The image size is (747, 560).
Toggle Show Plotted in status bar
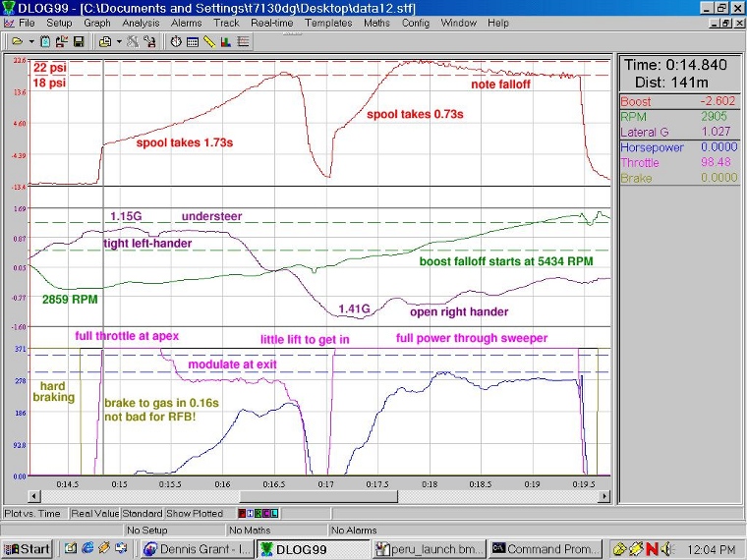point(193,513)
